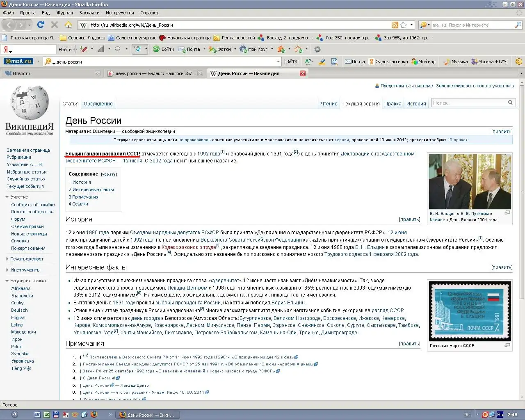
Task: Expand the Инструменты sidebar section
Action: tap(7, 270)
